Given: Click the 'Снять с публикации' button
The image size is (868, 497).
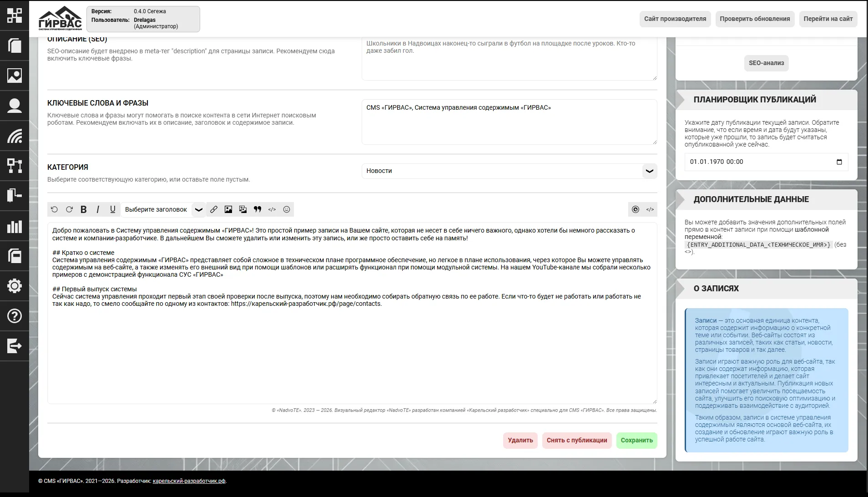Looking at the screenshot, I should pos(577,441).
